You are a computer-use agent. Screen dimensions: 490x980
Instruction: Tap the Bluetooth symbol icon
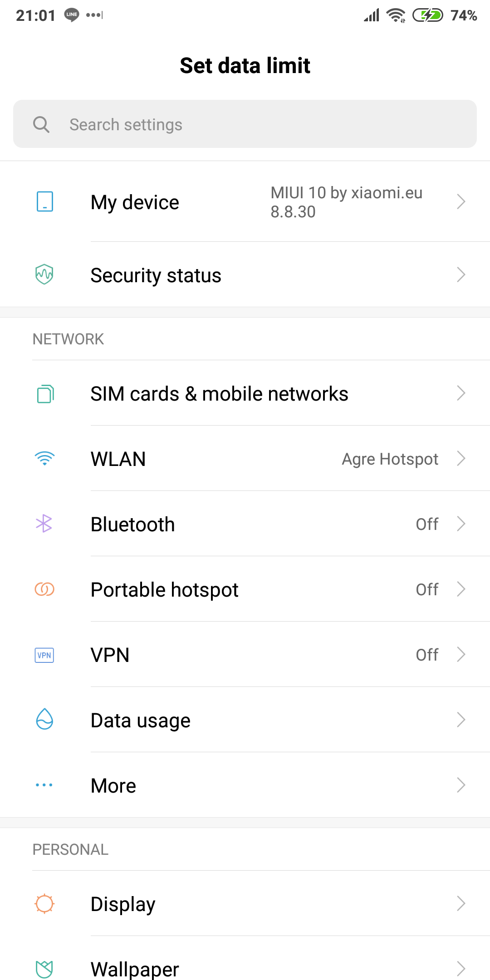tap(44, 524)
